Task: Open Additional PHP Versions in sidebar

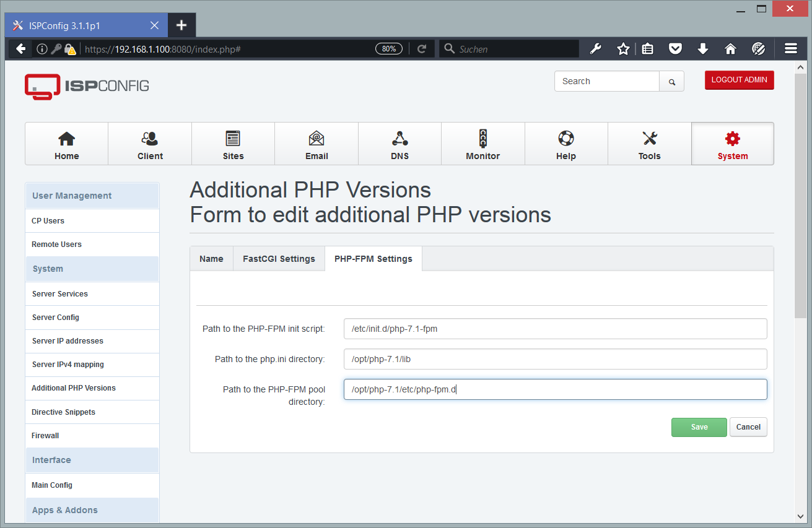Action: click(x=92, y=388)
